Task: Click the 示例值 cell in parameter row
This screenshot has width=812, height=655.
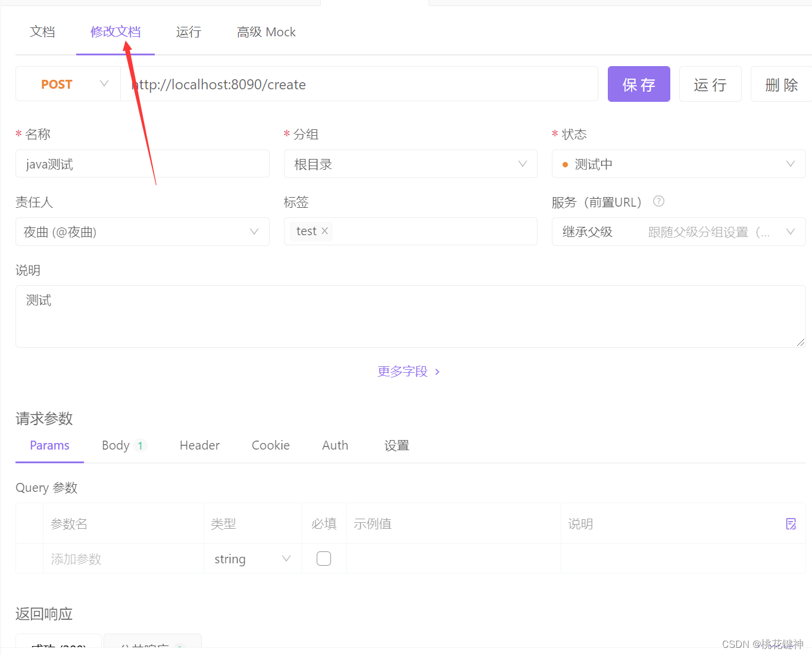Action: click(454, 559)
